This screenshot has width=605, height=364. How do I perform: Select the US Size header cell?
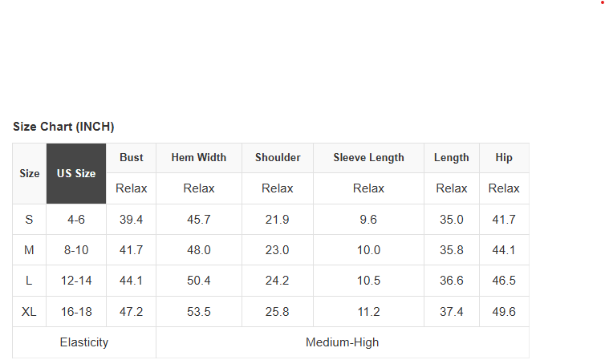click(76, 173)
